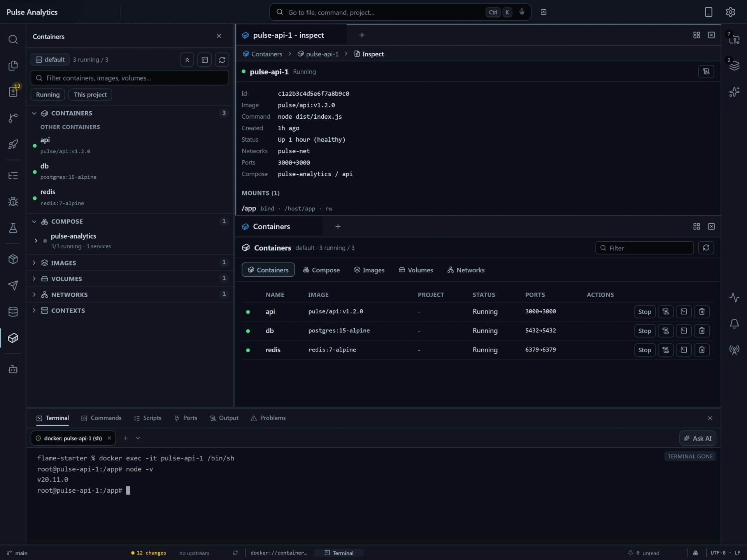Open the layers stack icon with badge 2
The width and height of the screenshot is (747, 560).
[734, 65]
